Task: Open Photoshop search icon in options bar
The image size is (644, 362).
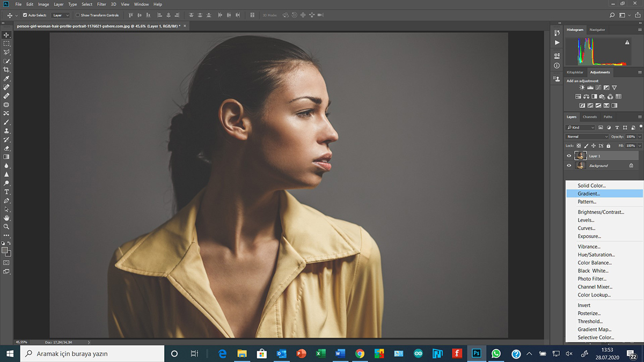Action: tap(612, 15)
